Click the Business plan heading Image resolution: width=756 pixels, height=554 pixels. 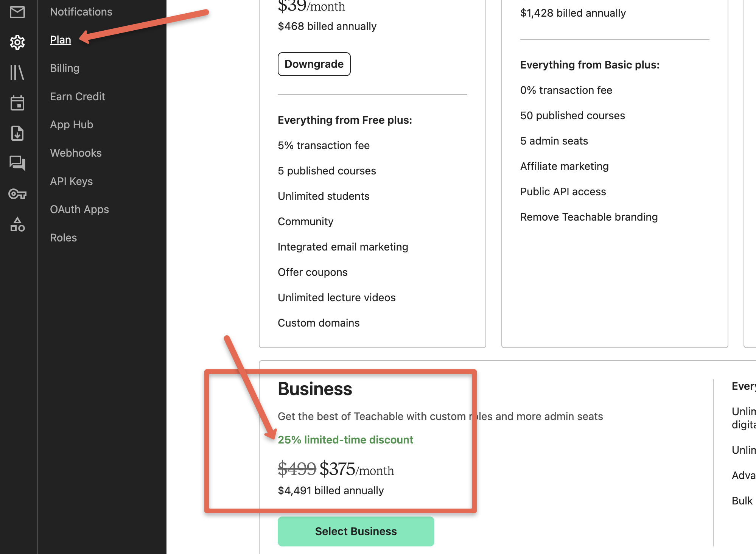315,389
